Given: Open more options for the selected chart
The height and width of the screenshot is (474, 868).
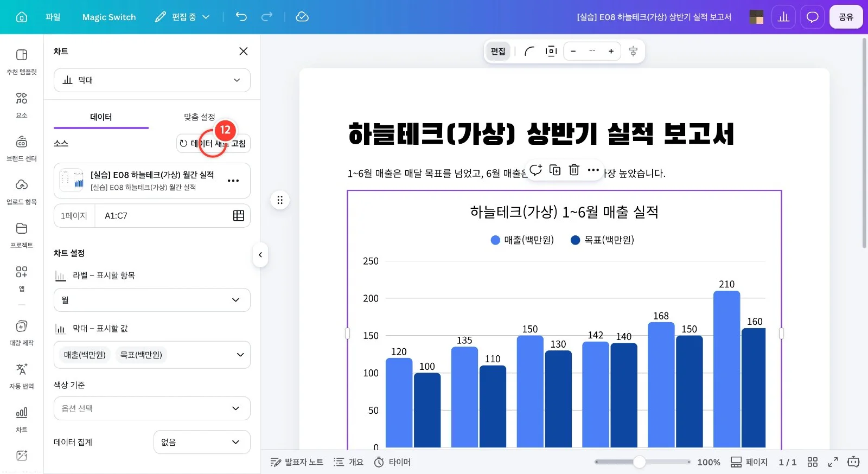Looking at the screenshot, I should point(593,170).
